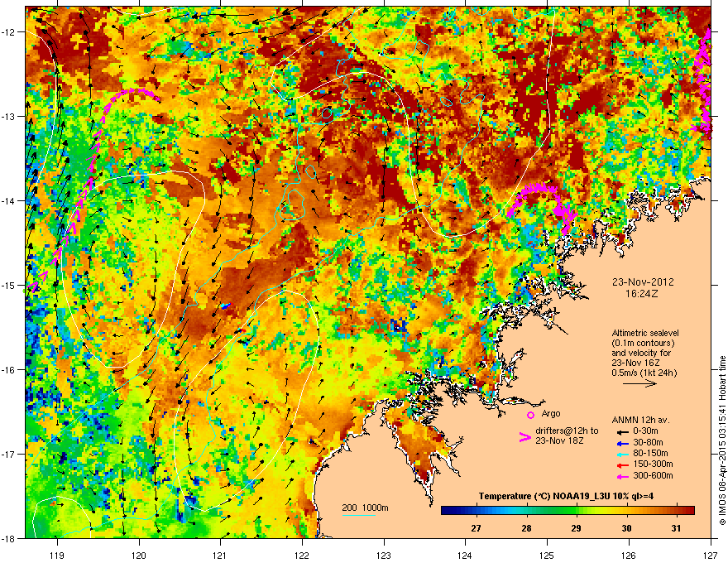
Task: Click the '150-300m' depth label
Action: coord(653,464)
